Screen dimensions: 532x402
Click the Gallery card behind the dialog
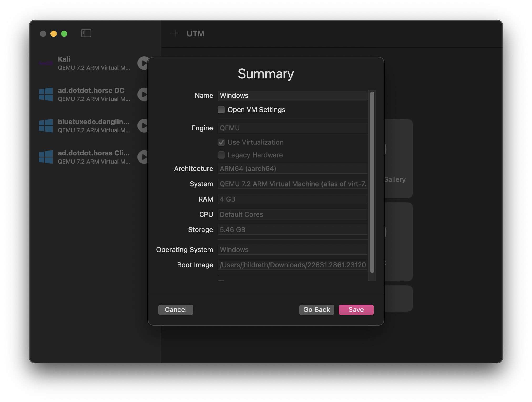click(398, 159)
